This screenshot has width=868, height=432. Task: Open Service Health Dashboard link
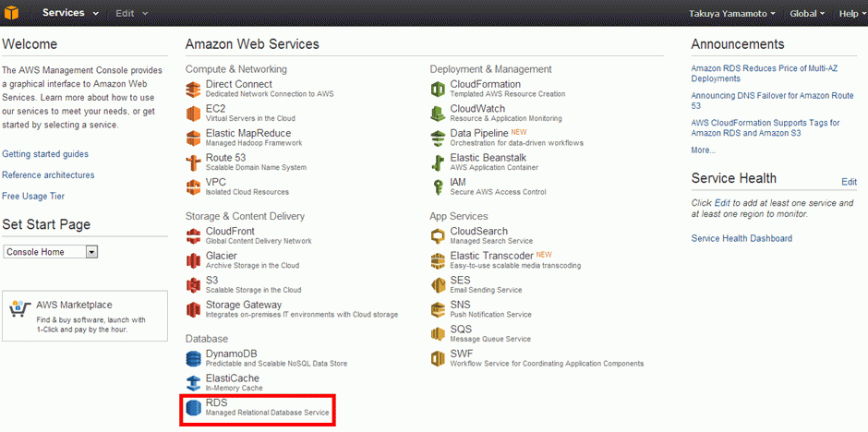(741, 238)
